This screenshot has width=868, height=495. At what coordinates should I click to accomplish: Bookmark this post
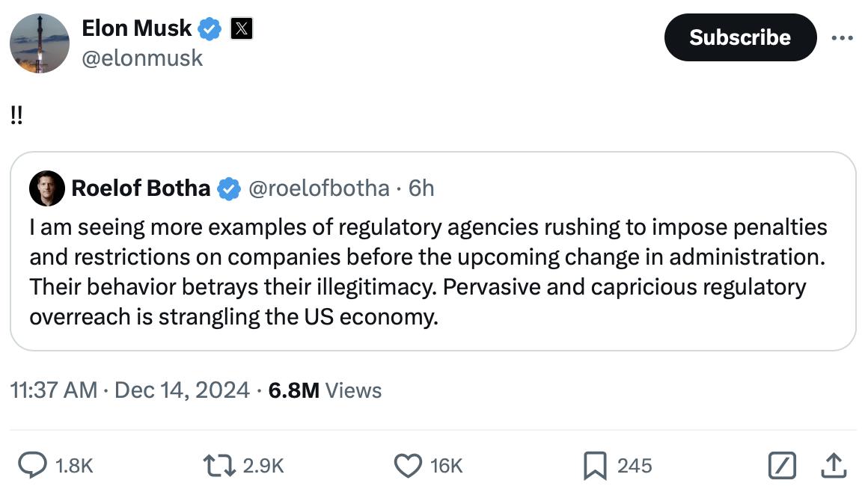coord(595,466)
